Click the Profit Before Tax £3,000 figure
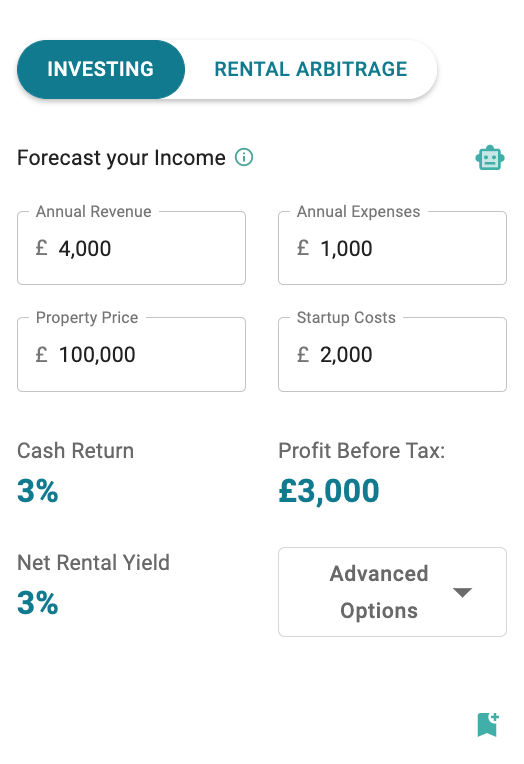The width and height of the screenshot is (524, 764). coord(329,491)
